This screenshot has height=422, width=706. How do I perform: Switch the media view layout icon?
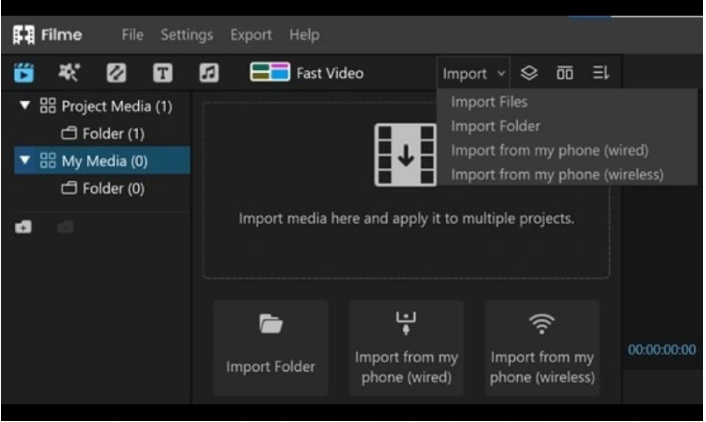click(565, 73)
